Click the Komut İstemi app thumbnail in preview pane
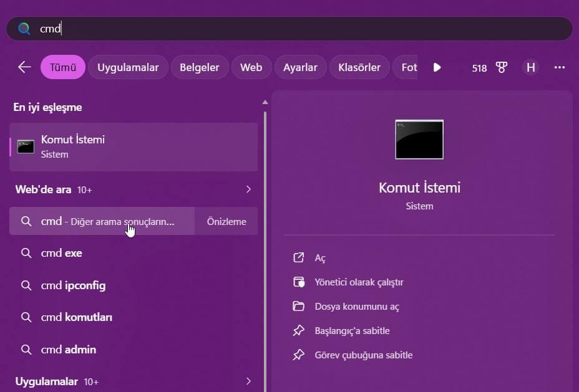 click(419, 140)
